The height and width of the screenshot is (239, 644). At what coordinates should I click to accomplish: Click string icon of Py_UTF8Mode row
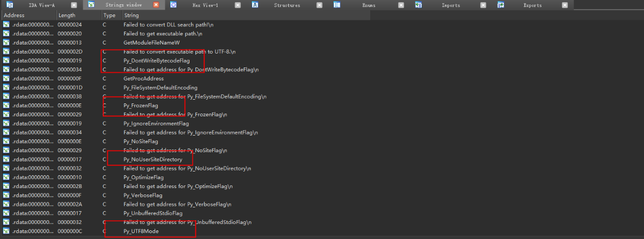(x=6, y=231)
